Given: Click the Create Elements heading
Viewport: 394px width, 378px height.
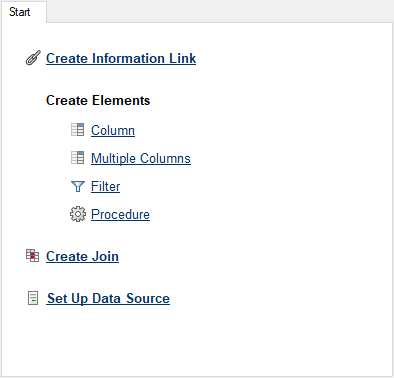Looking at the screenshot, I should coord(98,100).
